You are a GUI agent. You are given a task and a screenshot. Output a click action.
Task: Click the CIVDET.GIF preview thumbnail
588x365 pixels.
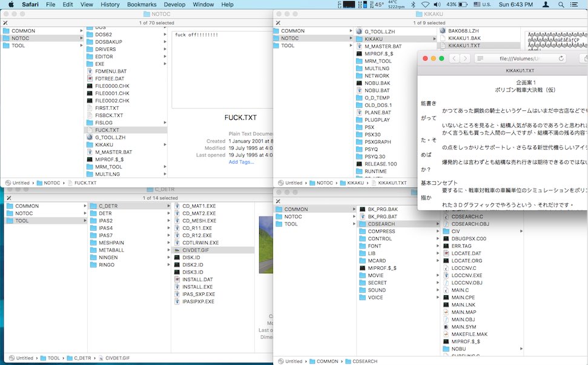[x=266, y=245]
